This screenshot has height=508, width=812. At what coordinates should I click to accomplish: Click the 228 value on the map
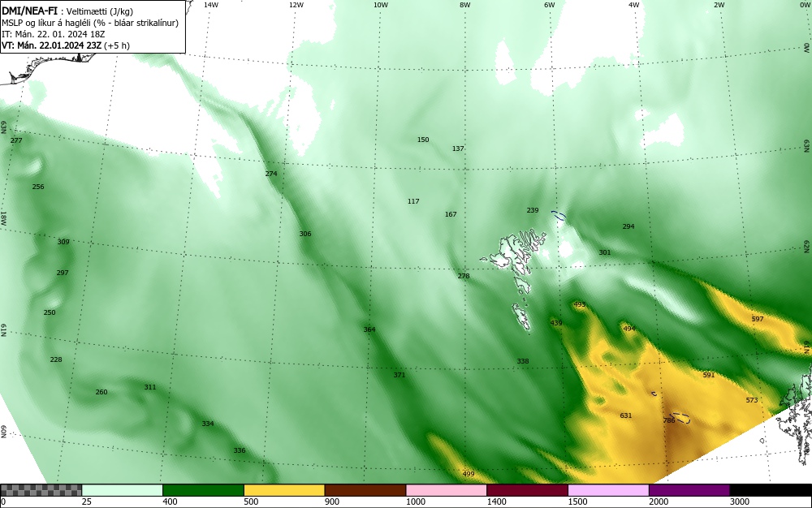coord(56,359)
